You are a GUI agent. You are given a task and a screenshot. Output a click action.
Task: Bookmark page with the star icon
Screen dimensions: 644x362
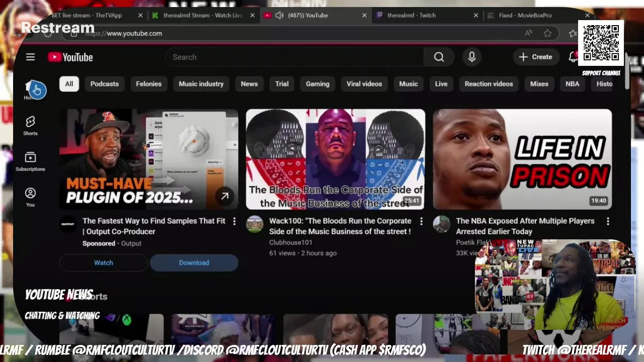[x=547, y=33]
